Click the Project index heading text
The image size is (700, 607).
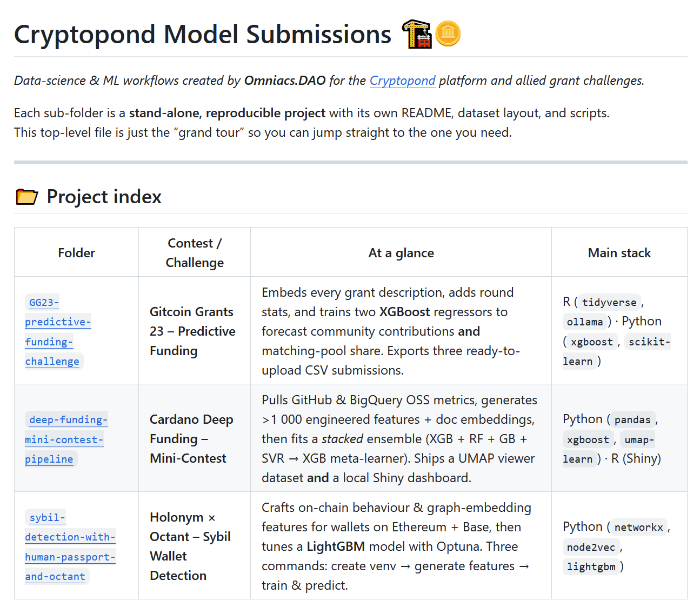pyautogui.click(x=104, y=197)
